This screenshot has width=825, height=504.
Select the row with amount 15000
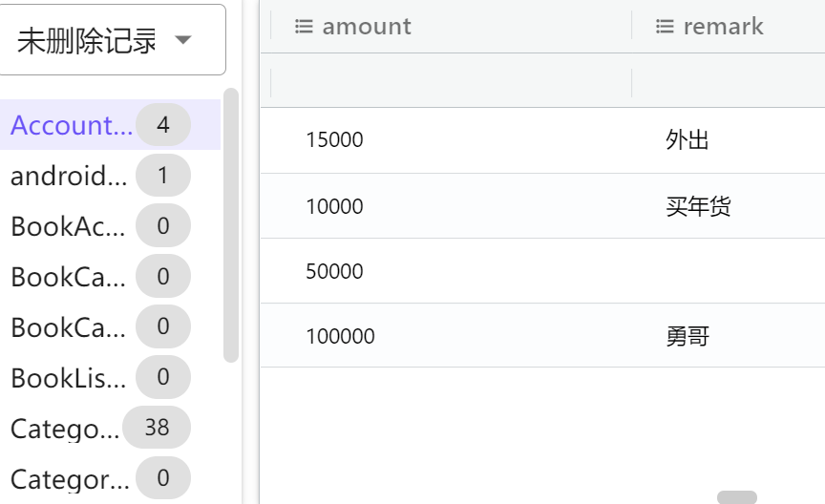pos(335,140)
